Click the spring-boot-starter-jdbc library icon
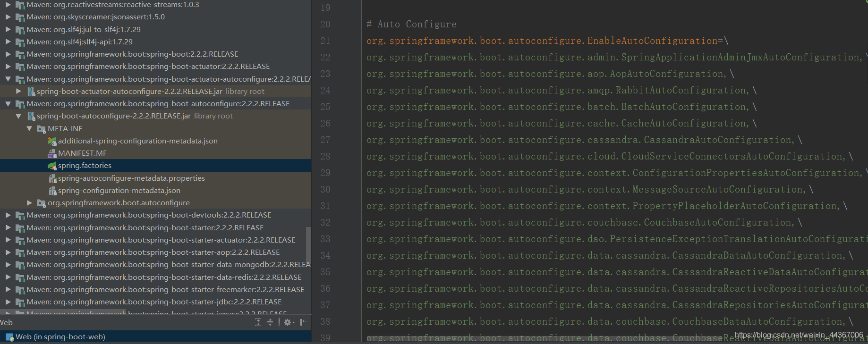The height and width of the screenshot is (344, 868). (20, 302)
